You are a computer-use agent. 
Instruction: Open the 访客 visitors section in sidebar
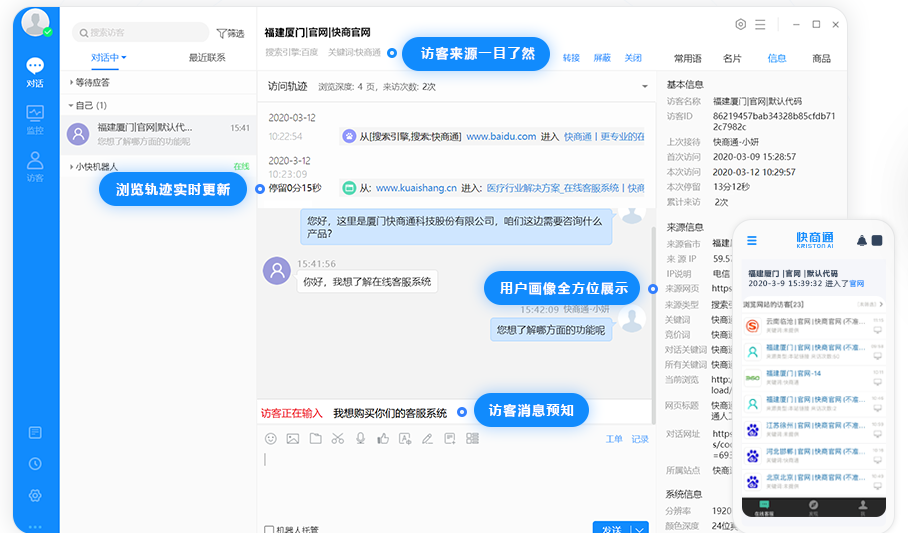pyautogui.click(x=35, y=166)
